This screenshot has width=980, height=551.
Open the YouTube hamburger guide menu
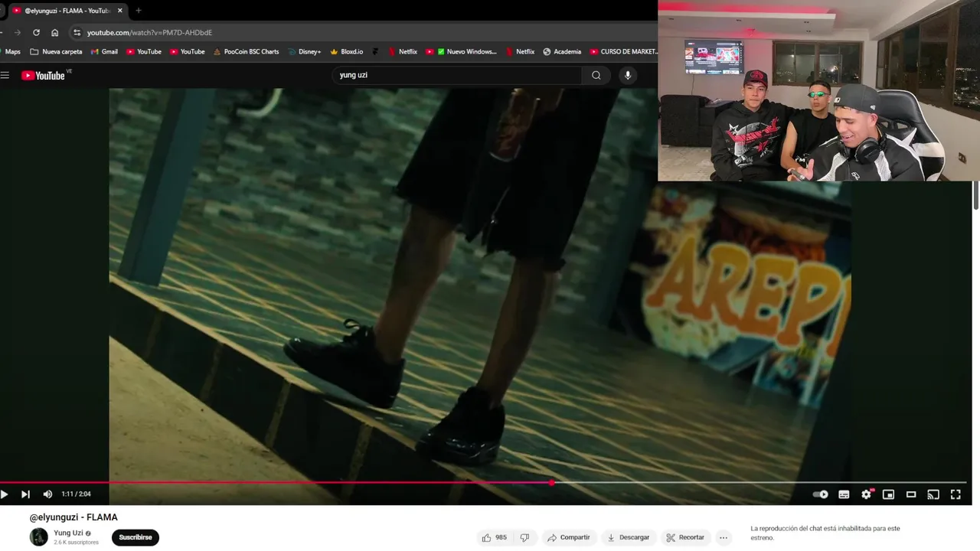[5, 75]
